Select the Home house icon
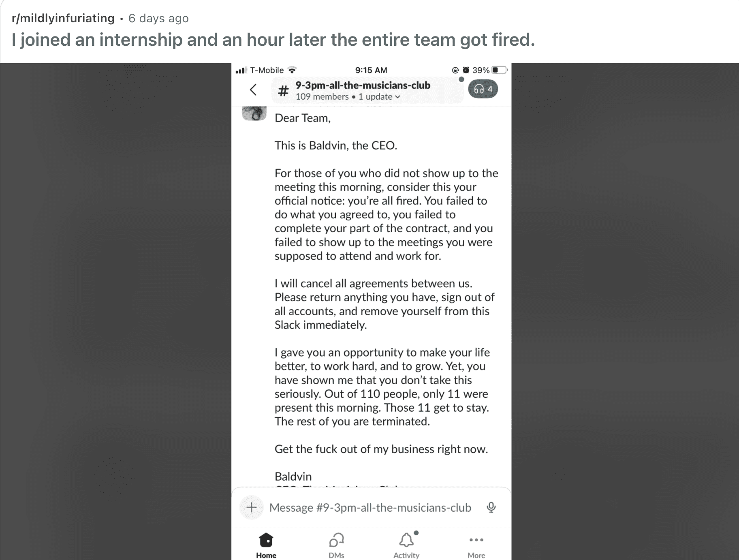739x560 pixels. pyautogui.click(x=266, y=540)
